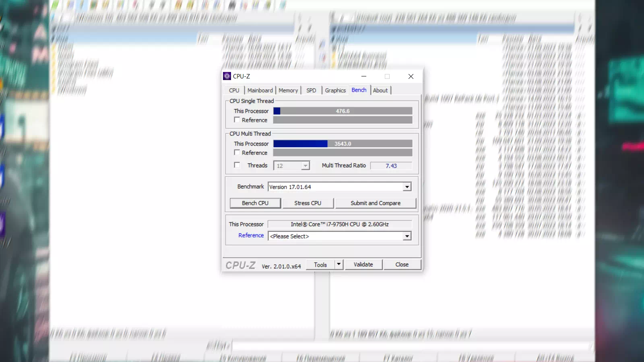
Task: Switch to the Mainboard tab
Action: coord(260,90)
